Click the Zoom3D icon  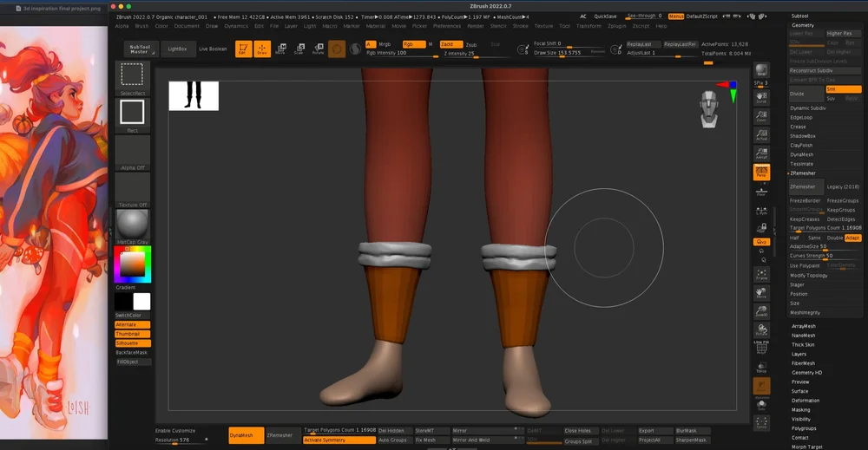762,311
